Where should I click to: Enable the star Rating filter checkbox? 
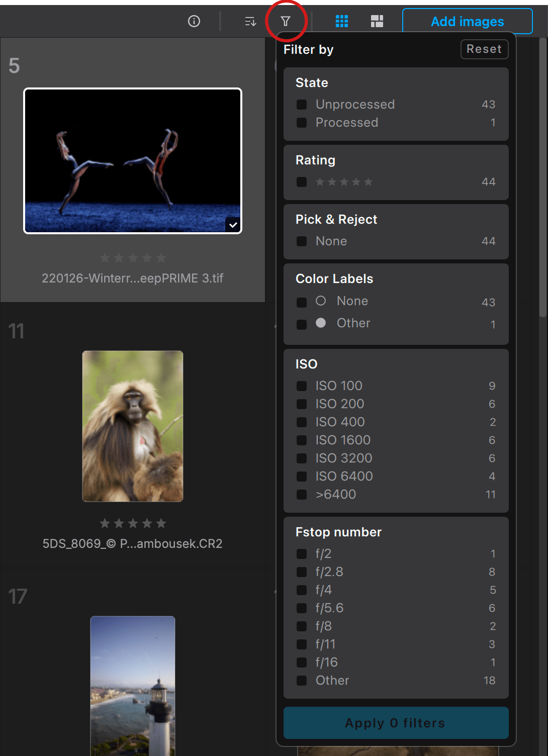pos(302,182)
